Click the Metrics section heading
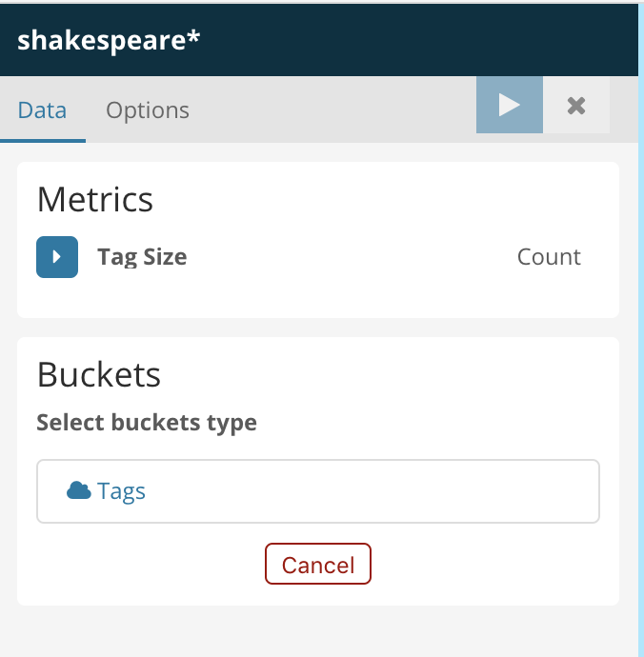The width and height of the screenshot is (644, 657). [95, 200]
